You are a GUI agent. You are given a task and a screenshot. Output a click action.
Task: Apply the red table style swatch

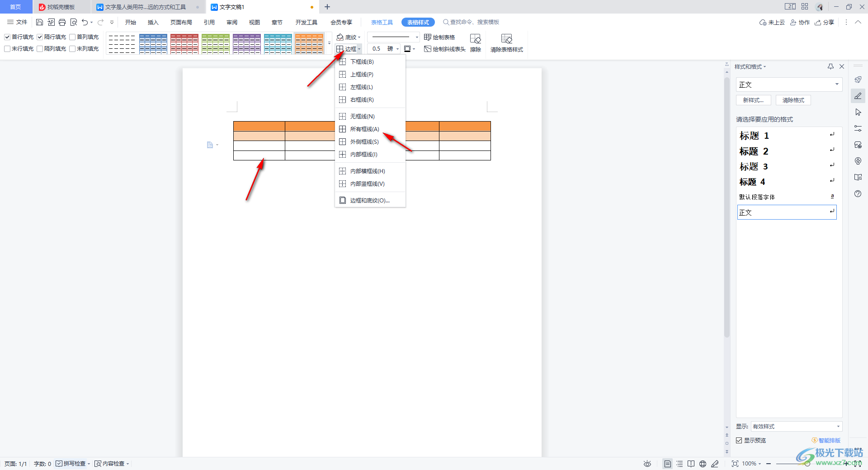pos(184,43)
